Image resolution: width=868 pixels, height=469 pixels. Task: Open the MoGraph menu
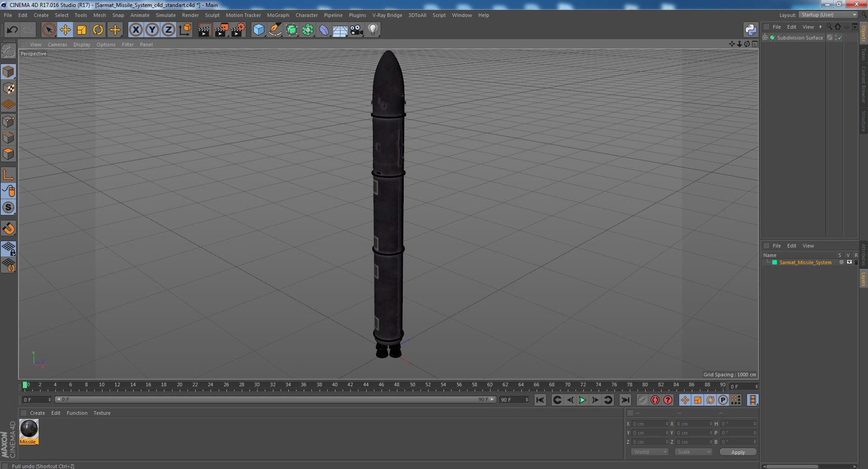coord(278,15)
